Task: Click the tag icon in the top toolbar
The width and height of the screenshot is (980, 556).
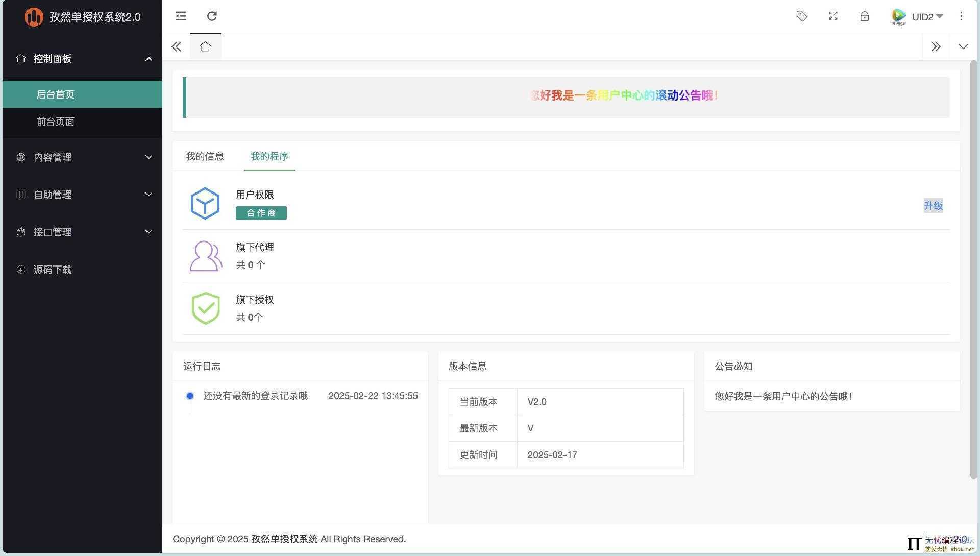Action: click(x=801, y=16)
